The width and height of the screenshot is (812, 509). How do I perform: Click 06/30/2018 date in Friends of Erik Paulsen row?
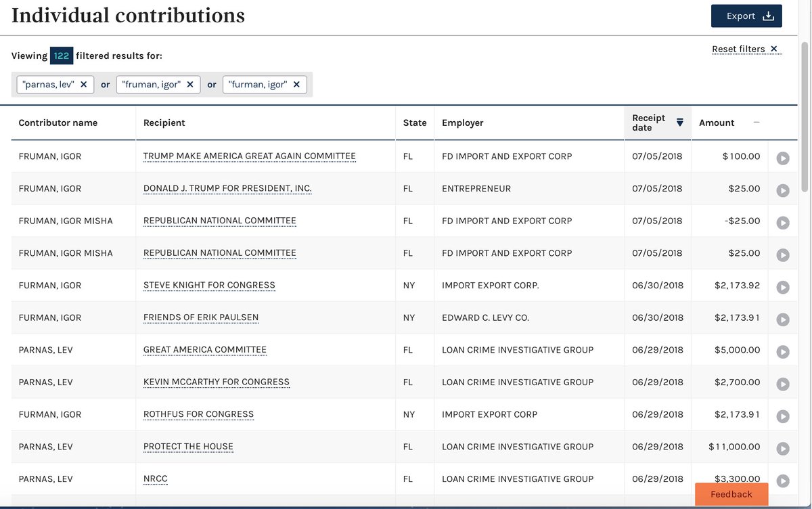658,317
